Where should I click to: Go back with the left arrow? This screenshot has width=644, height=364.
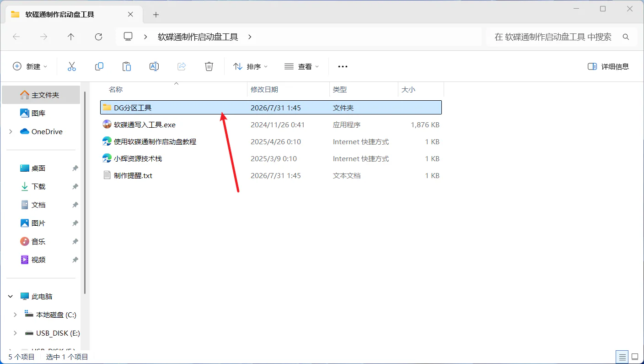click(16, 37)
